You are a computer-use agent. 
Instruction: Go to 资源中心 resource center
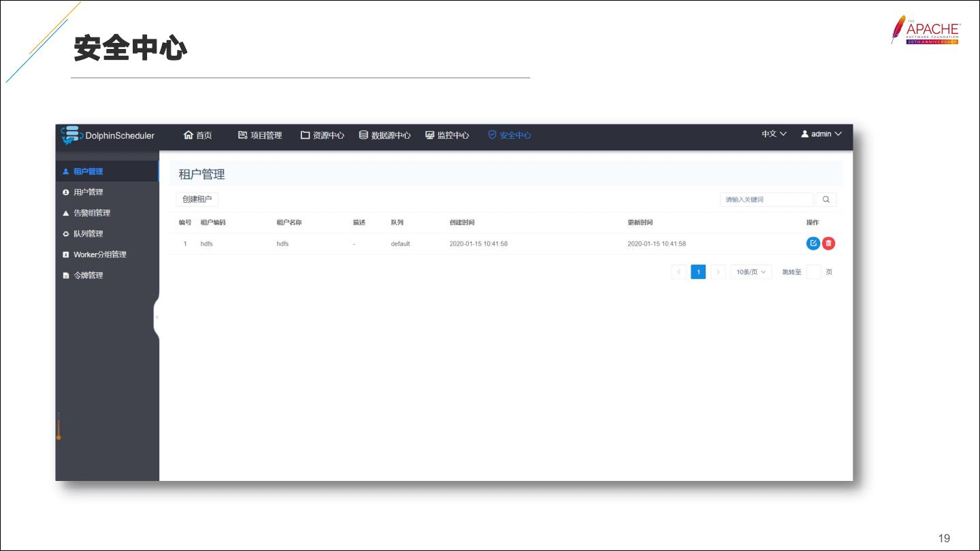coord(323,135)
